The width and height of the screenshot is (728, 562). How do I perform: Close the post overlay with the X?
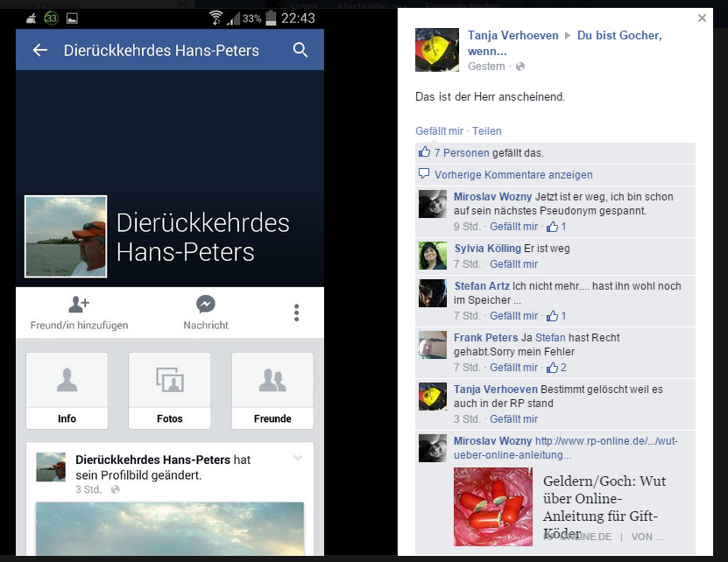702,18
